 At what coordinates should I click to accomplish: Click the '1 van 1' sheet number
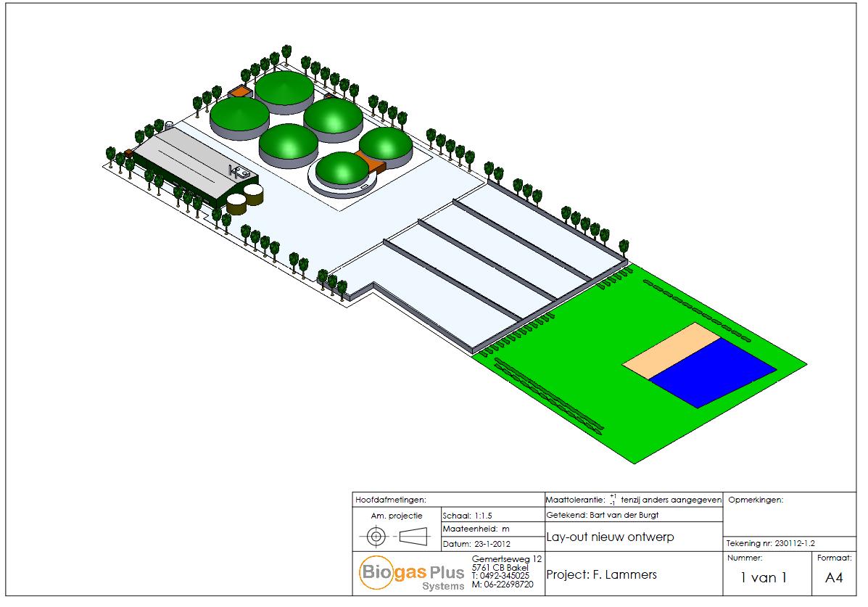tap(764, 578)
